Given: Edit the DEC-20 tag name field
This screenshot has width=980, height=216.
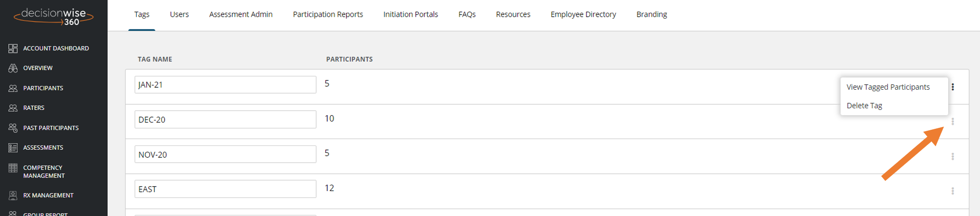Looking at the screenshot, I should pyautogui.click(x=225, y=120).
